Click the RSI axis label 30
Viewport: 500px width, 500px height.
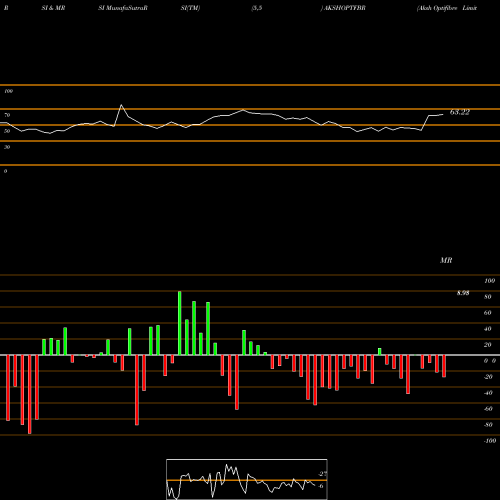pyautogui.click(x=7, y=147)
